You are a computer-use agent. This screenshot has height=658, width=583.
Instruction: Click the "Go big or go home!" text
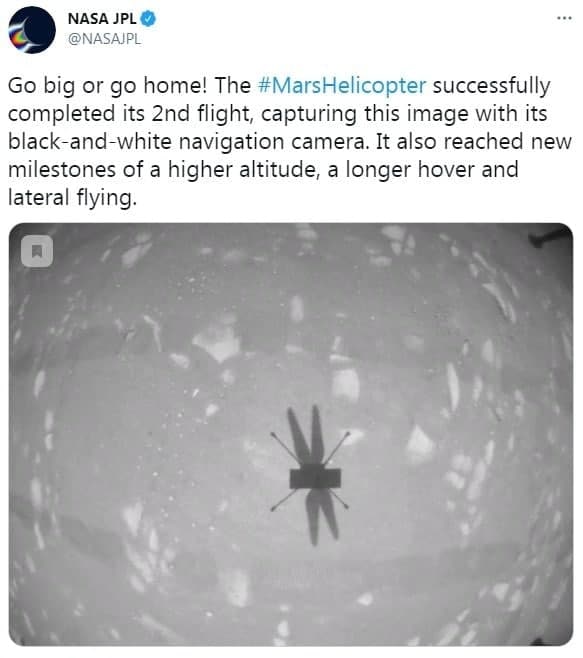107,86
